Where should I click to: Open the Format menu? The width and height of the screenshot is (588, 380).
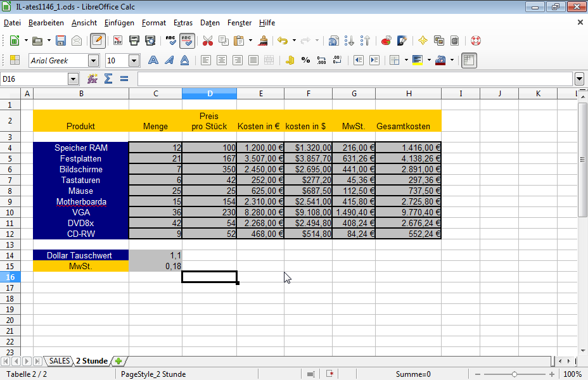coord(154,23)
